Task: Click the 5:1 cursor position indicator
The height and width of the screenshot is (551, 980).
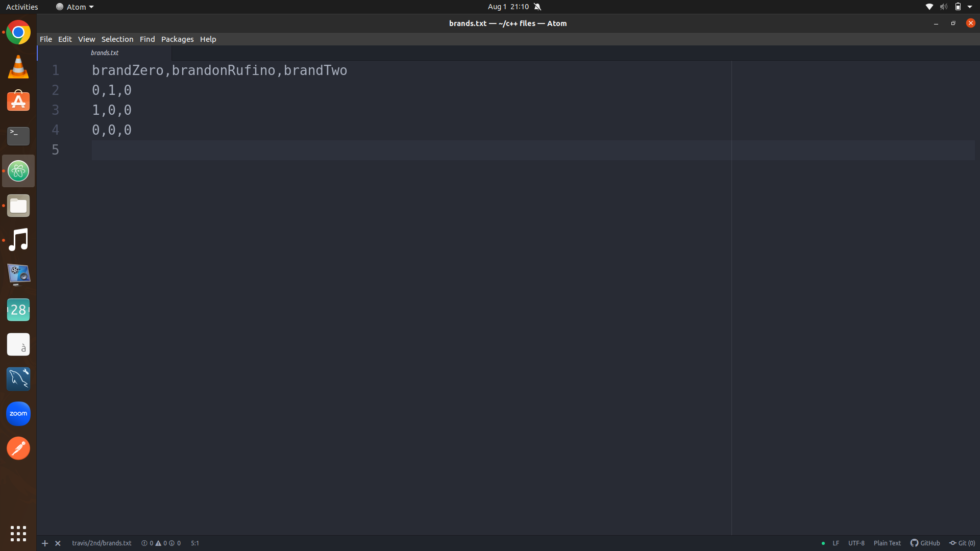Action: [195, 543]
